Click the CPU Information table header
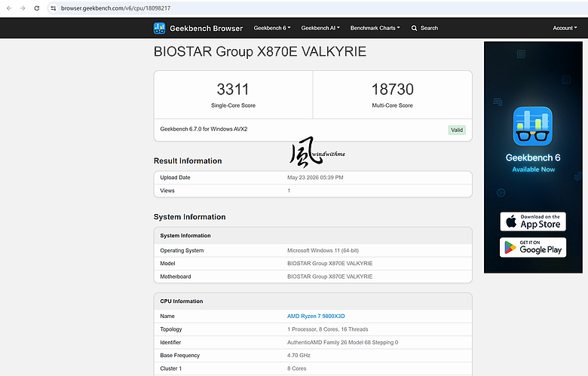The width and height of the screenshot is (588, 376). coord(313,301)
